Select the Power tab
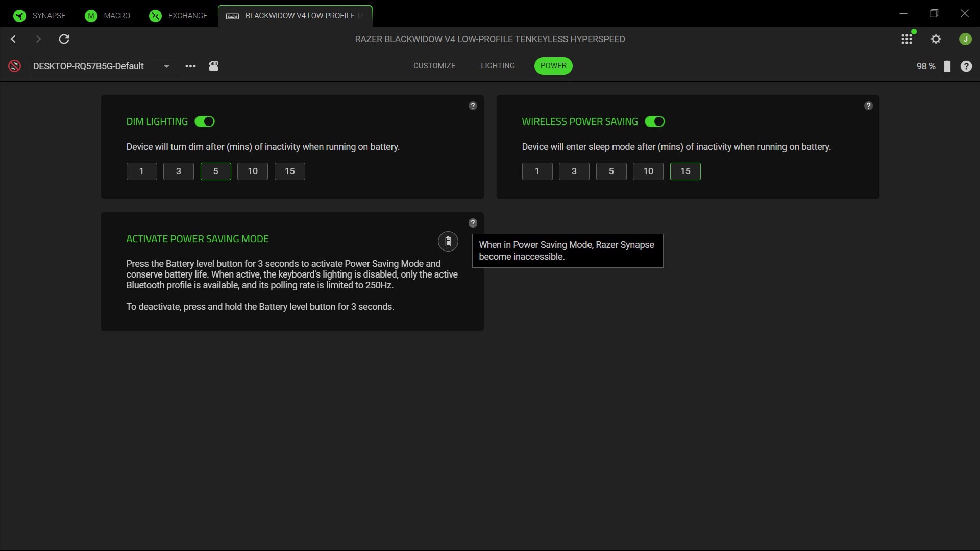 click(x=553, y=66)
